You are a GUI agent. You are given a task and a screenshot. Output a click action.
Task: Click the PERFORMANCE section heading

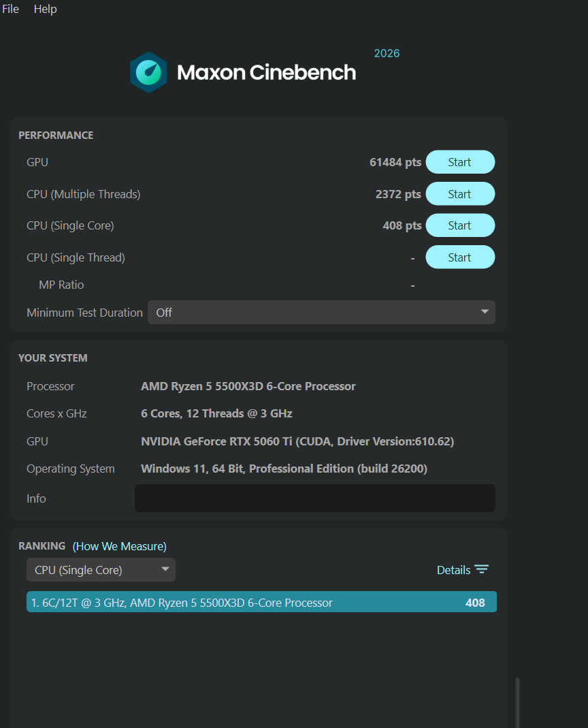(56, 135)
